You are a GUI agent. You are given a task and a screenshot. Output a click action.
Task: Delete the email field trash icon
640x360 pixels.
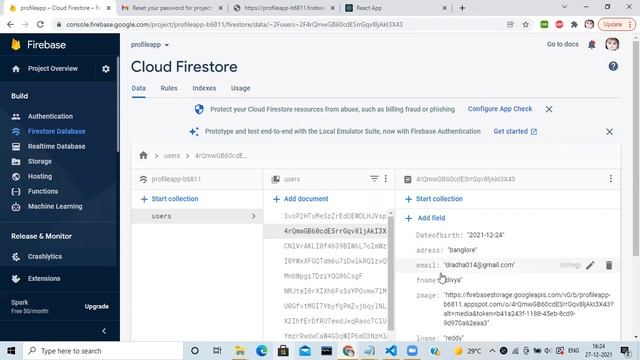(x=609, y=265)
